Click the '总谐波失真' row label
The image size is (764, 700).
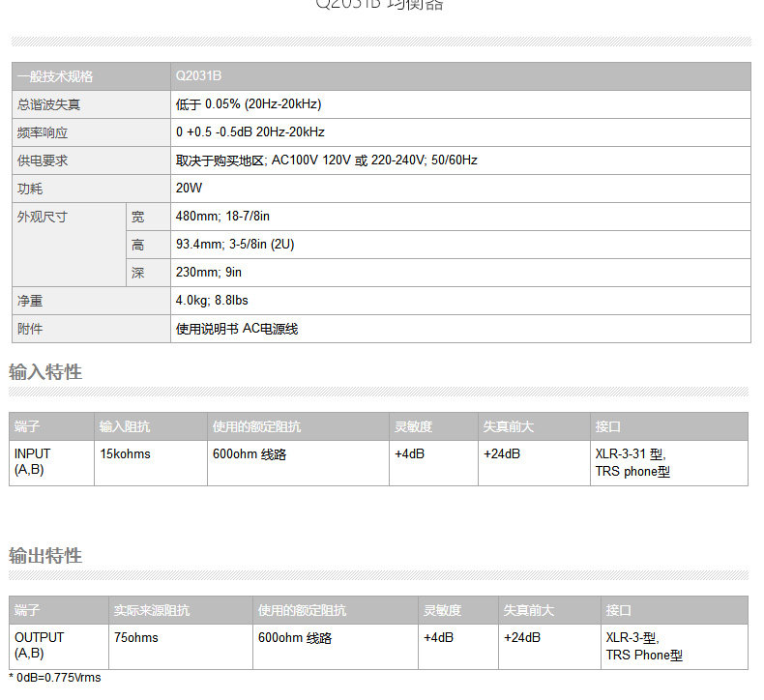48,104
